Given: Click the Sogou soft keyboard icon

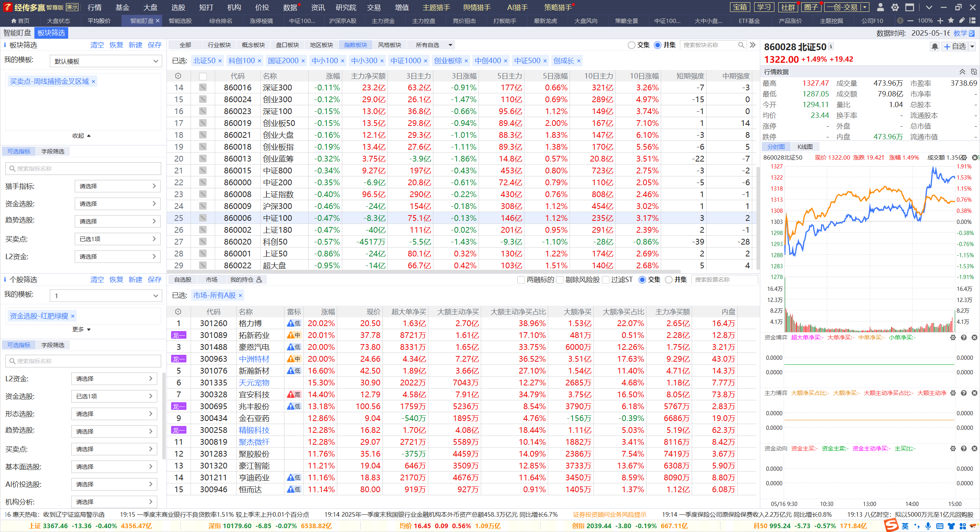Looking at the screenshot, I should click(940, 526).
